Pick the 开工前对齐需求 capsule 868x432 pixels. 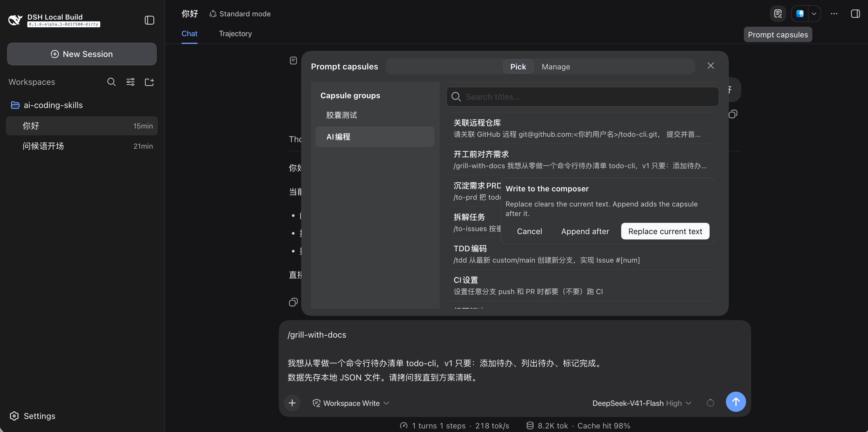580,160
